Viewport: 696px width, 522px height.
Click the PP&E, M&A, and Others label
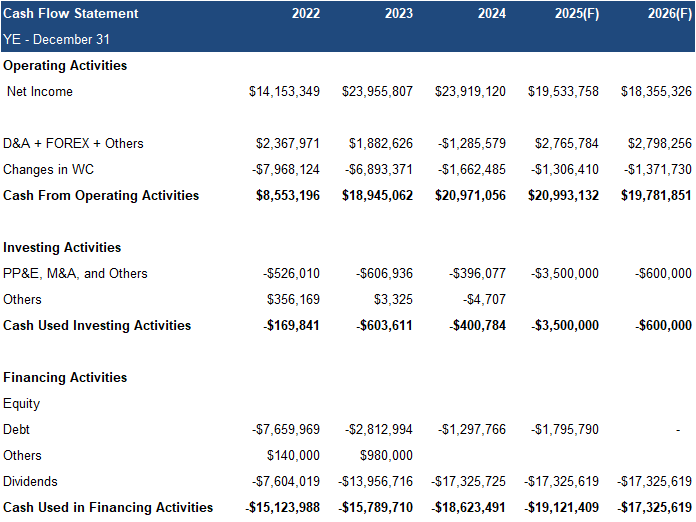(76, 274)
